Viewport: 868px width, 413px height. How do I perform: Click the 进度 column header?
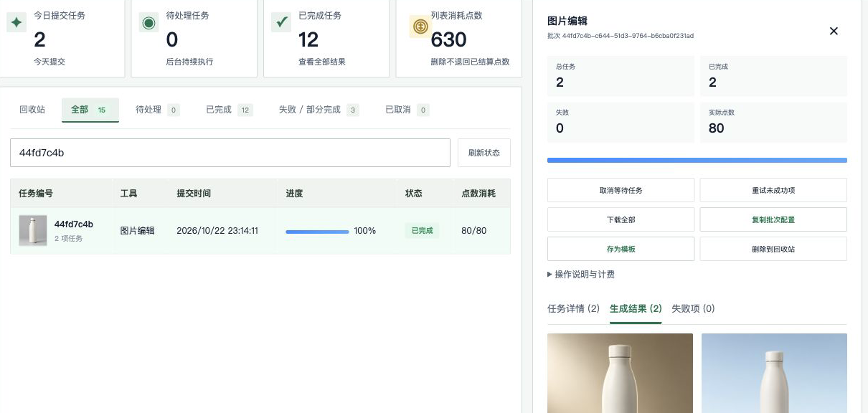point(294,194)
